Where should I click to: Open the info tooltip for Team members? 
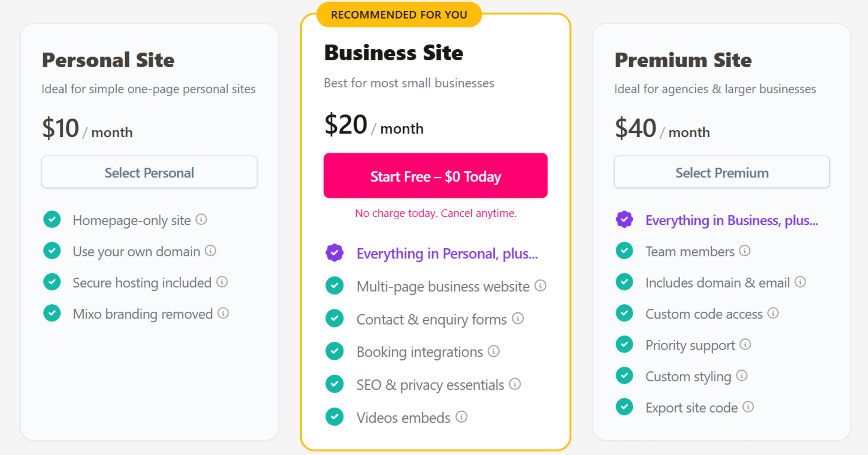tap(745, 251)
